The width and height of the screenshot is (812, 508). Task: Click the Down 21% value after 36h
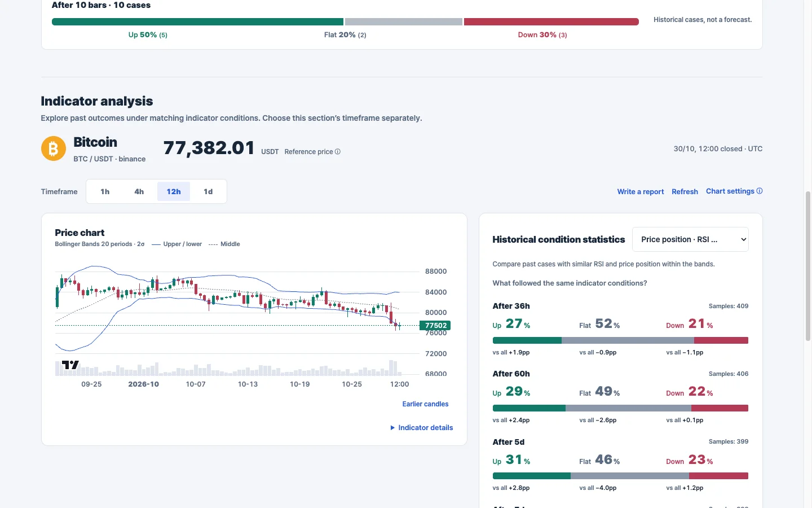coord(690,324)
